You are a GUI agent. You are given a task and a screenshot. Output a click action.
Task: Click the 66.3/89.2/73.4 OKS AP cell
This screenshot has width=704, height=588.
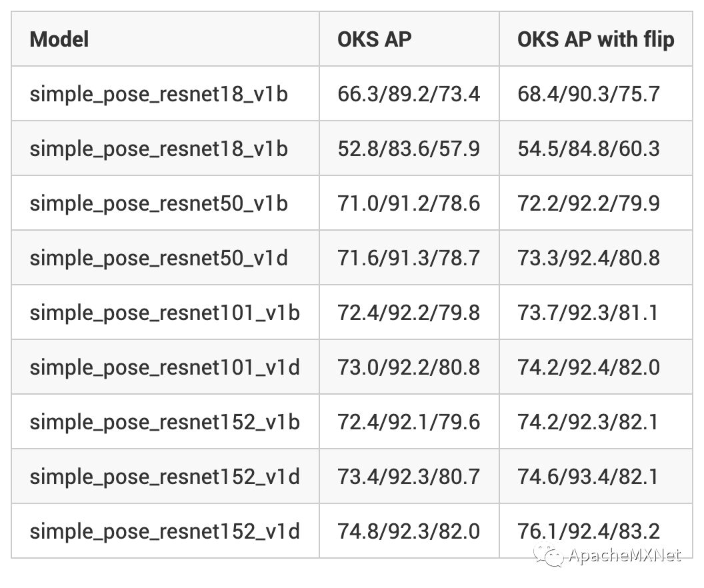(x=408, y=94)
